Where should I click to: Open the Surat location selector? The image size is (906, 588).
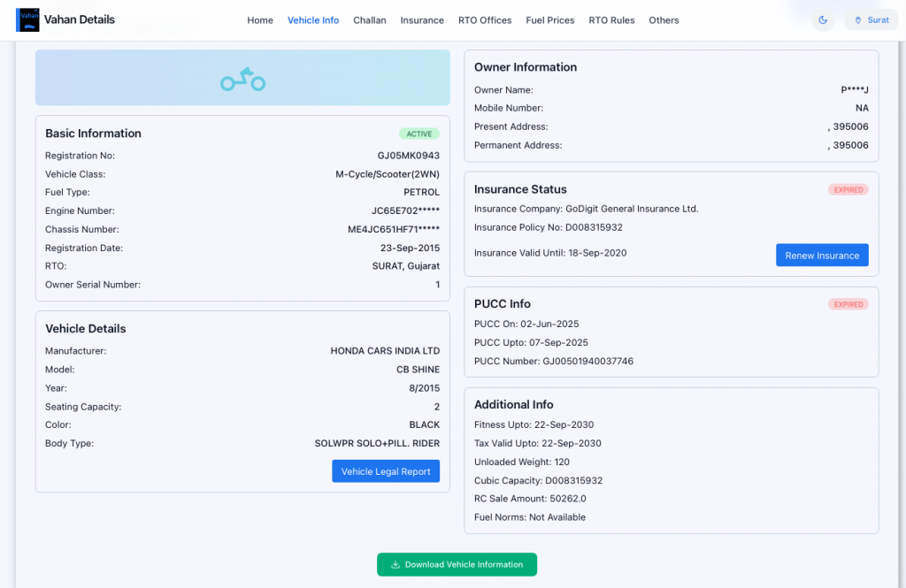tap(871, 20)
